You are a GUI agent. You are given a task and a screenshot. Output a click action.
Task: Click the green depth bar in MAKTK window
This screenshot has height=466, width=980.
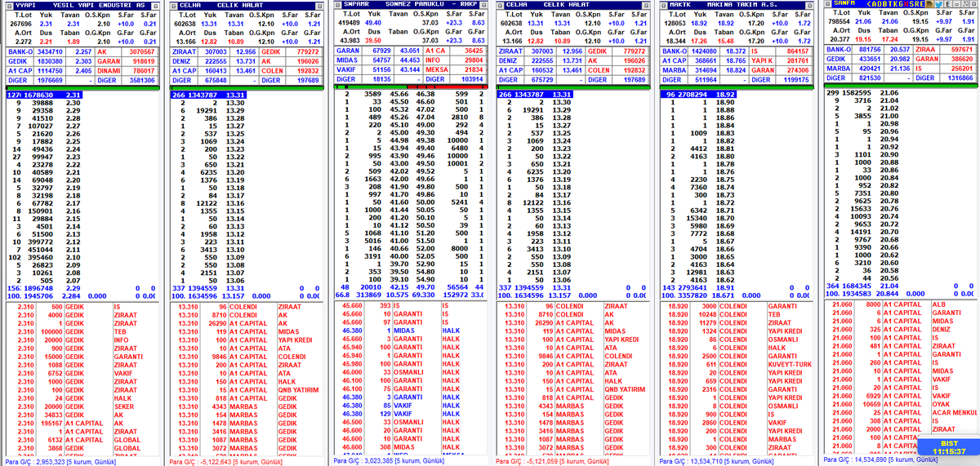(737, 87)
